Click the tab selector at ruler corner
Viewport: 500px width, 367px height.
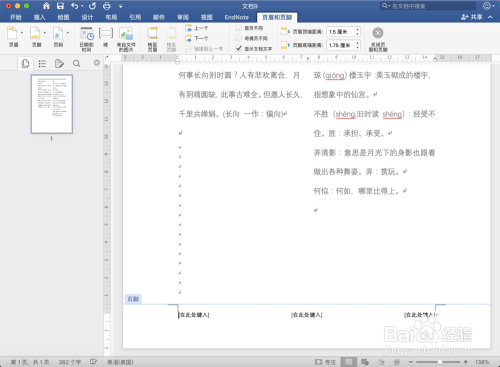[x=107, y=58]
